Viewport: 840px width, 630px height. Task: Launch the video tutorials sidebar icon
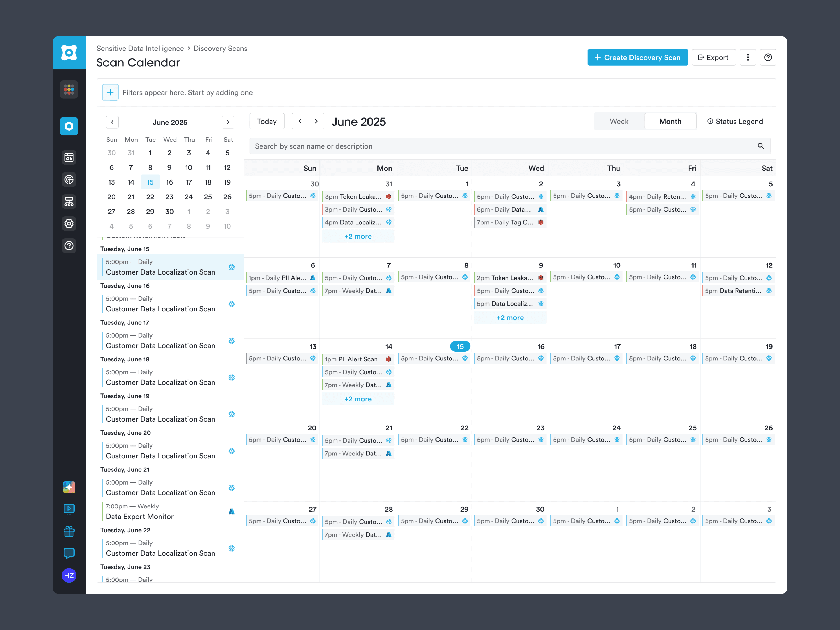(69, 509)
